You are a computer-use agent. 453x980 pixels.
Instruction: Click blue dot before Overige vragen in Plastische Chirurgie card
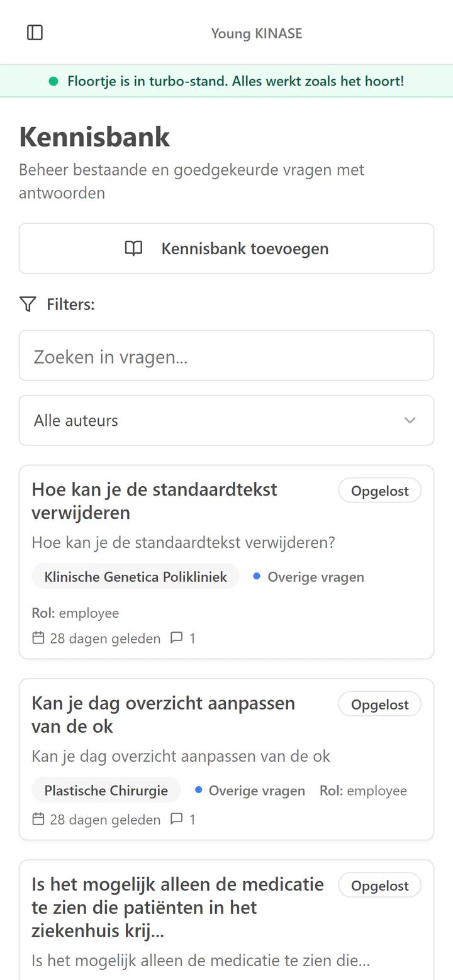[x=198, y=790]
